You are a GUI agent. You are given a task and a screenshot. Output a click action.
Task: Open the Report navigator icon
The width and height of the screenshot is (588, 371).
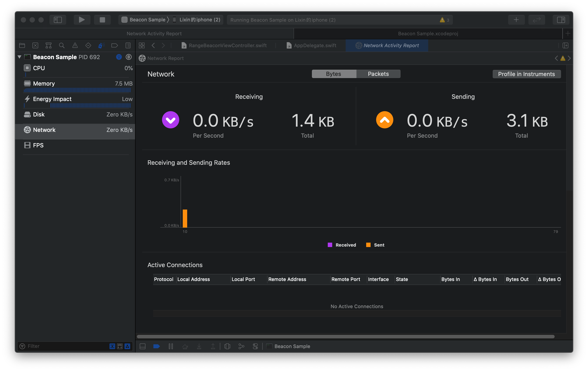[x=128, y=45]
